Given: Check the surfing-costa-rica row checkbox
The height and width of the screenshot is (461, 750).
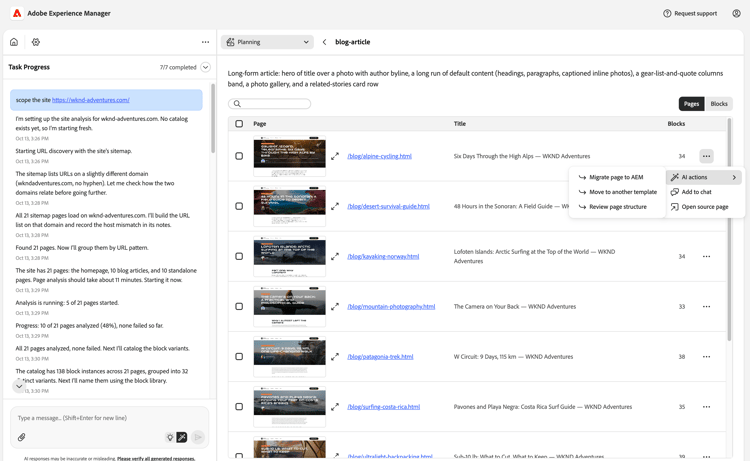Looking at the screenshot, I should (239, 407).
